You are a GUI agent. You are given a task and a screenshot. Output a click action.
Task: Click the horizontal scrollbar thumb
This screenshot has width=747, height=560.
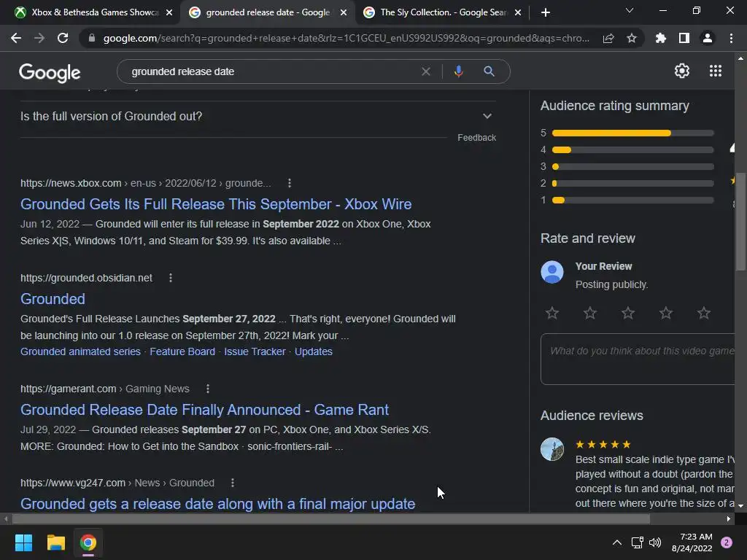(x=330, y=519)
